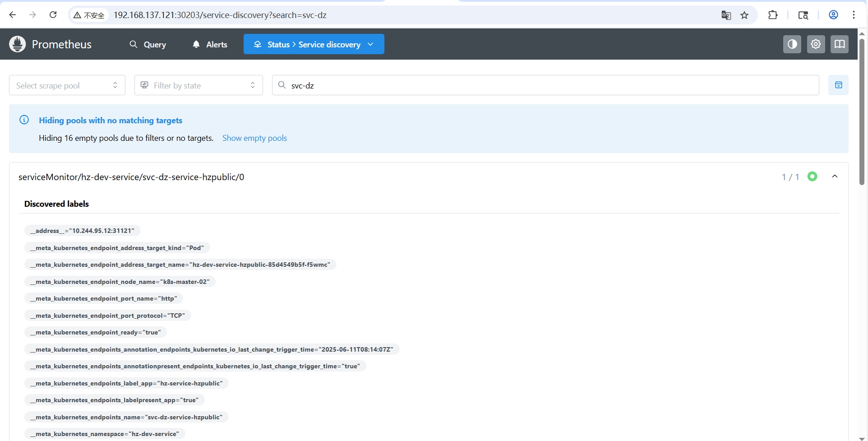Image resolution: width=868 pixels, height=441 pixels.
Task: Click the browser reload icon
Action: [53, 15]
